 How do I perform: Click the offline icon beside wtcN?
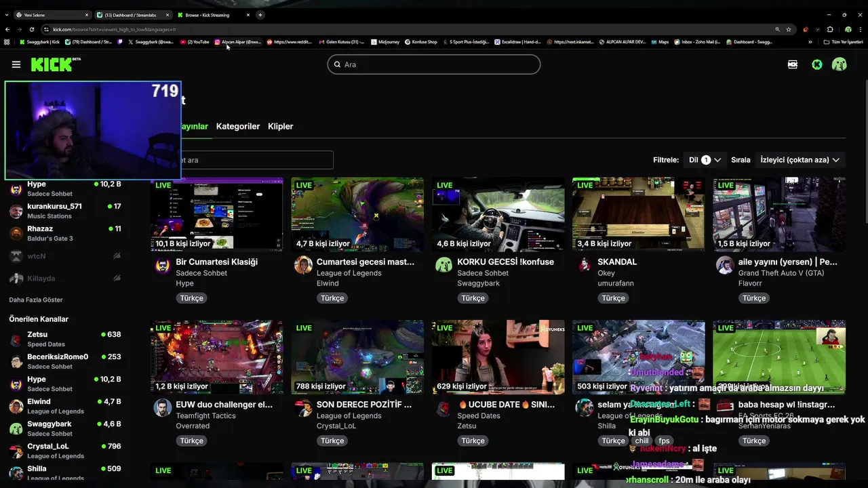pyautogui.click(x=117, y=256)
